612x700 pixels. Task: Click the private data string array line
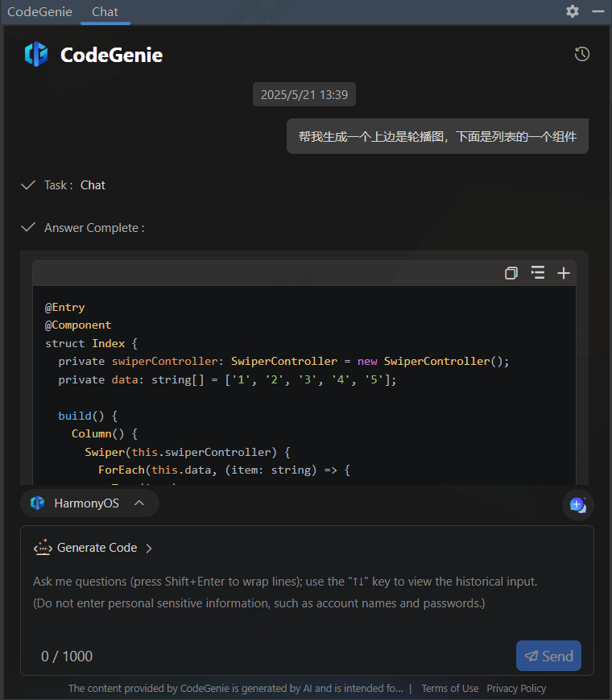227,379
